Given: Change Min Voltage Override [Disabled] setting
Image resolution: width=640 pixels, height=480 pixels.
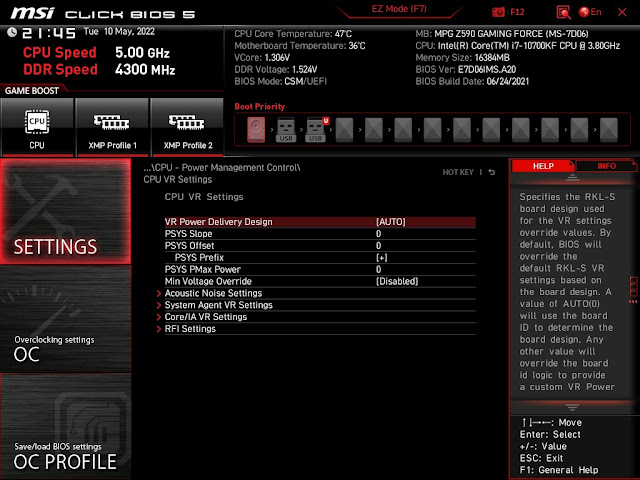Looking at the screenshot, I should point(320,281).
